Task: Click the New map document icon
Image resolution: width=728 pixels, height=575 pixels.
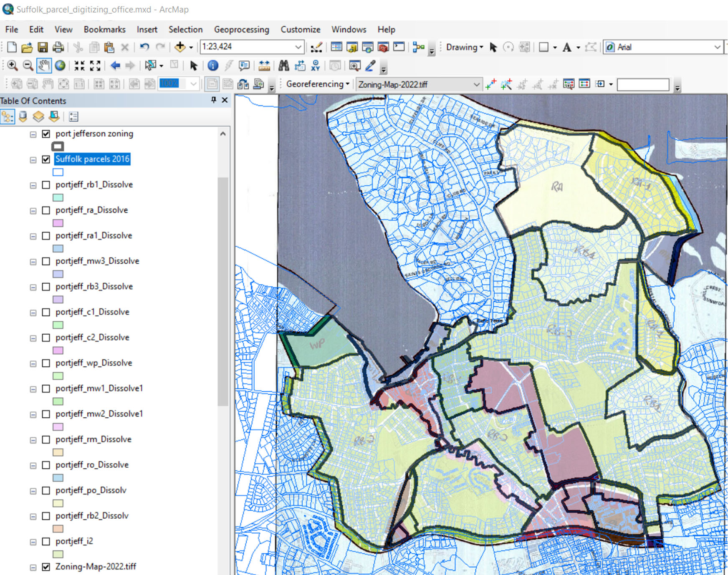Action: pyautogui.click(x=12, y=47)
